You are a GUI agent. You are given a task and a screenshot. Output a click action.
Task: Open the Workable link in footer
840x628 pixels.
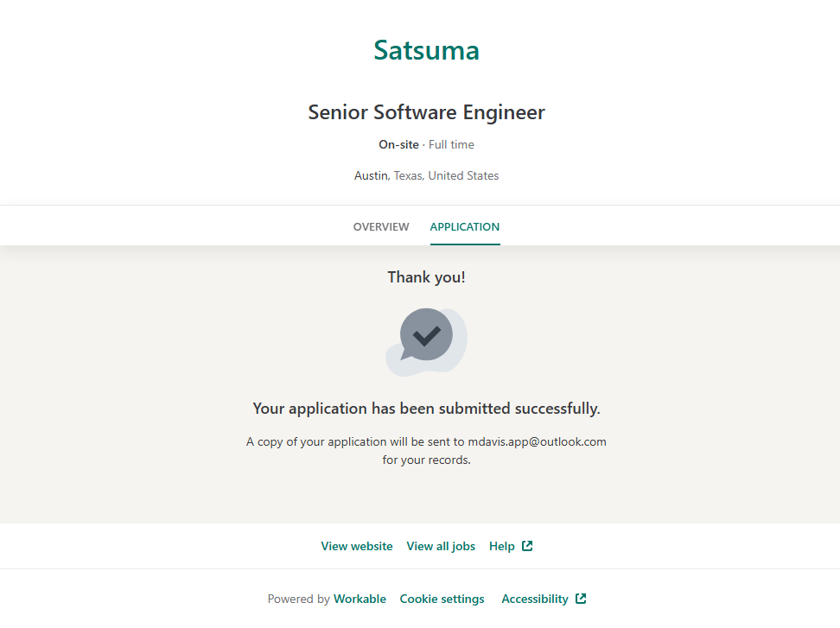(360, 599)
